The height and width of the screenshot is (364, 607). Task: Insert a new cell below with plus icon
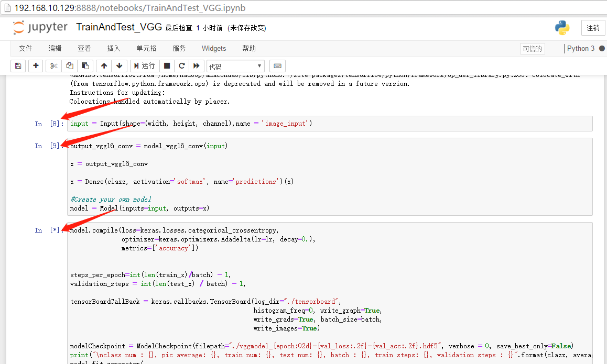36,66
